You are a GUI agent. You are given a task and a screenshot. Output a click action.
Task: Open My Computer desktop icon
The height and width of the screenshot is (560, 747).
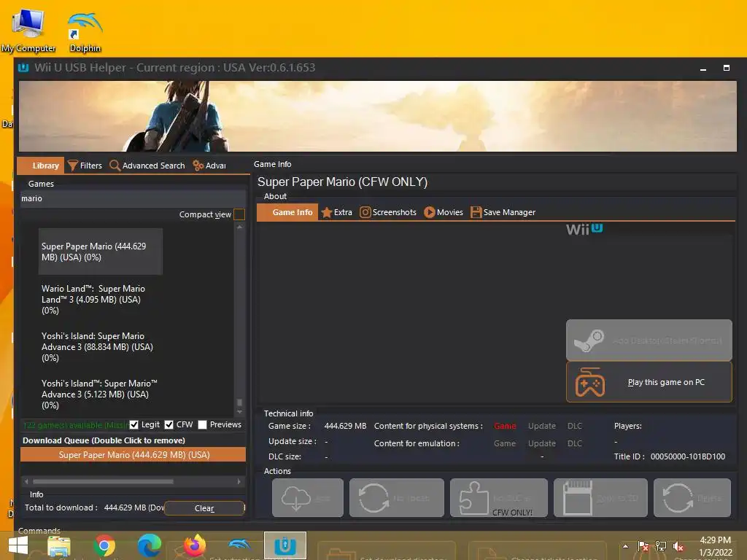28,32
